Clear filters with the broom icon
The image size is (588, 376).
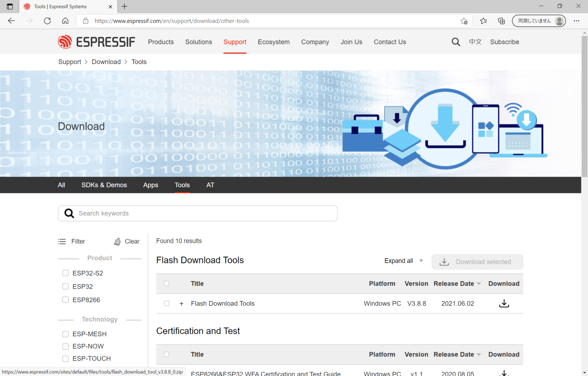tap(118, 241)
